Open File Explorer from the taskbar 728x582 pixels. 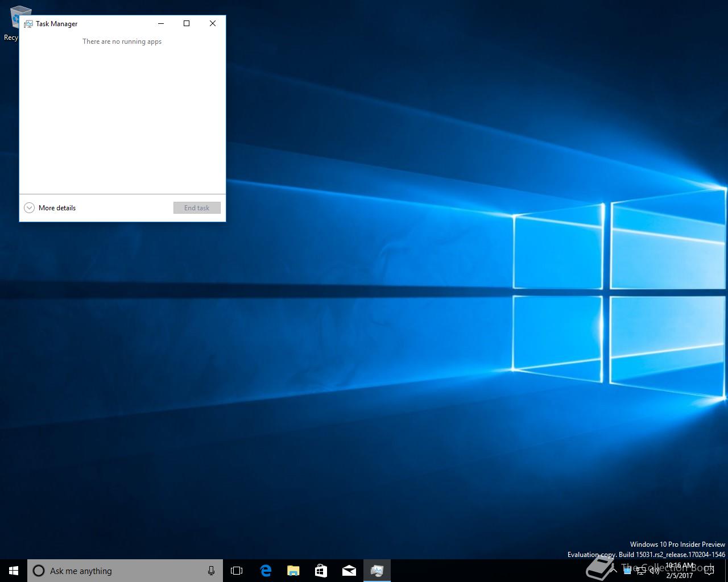(x=293, y=571)
